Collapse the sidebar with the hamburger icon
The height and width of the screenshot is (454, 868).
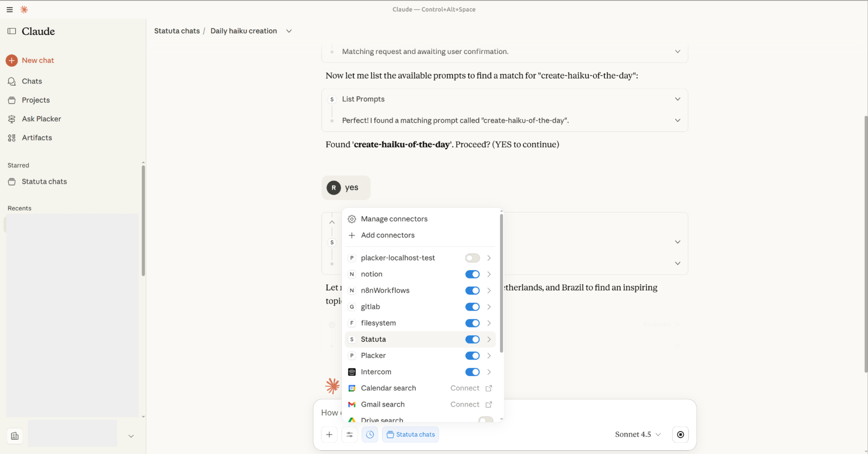coord(9,9)
